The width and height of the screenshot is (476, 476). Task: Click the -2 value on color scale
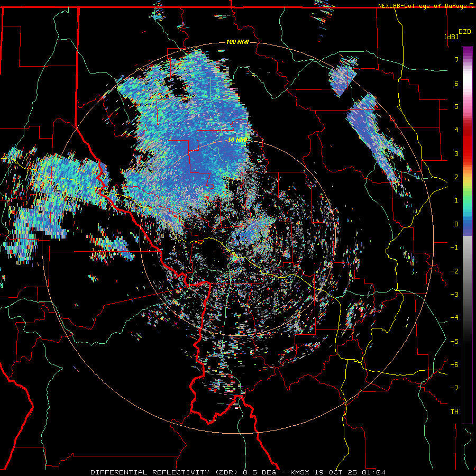click(454, 271)
